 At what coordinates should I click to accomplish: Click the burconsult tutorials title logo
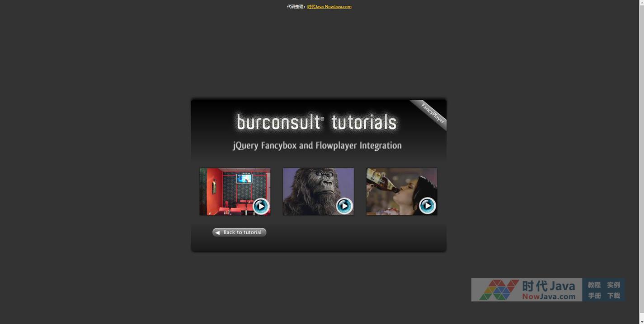pos(316,122)
